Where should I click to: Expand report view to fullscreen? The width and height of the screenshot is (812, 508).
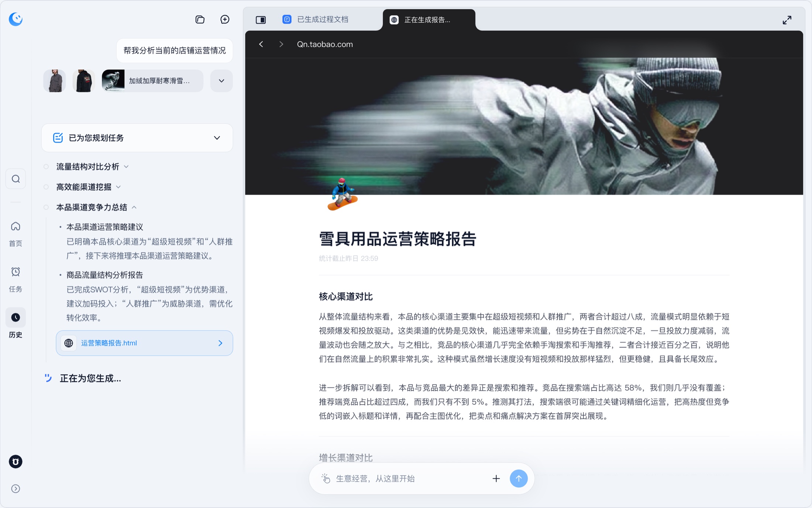787,20
